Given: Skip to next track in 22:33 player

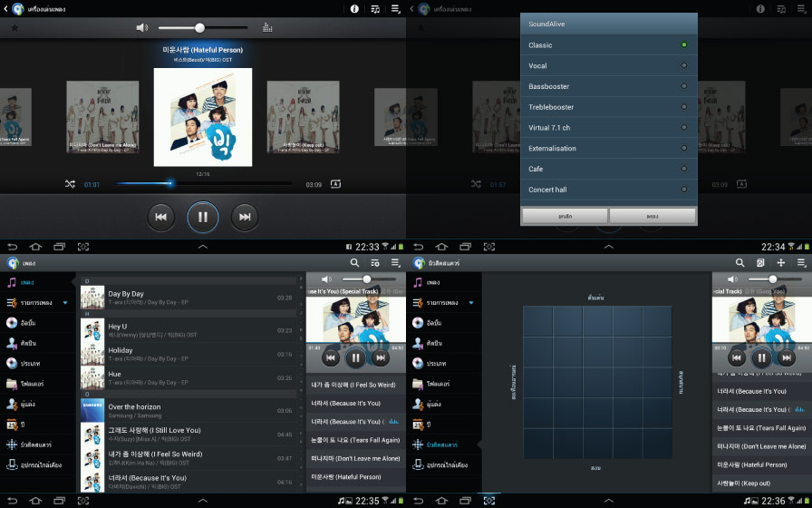Looking at the screenshot, I should pyautogui.click(x=245, y=217).
